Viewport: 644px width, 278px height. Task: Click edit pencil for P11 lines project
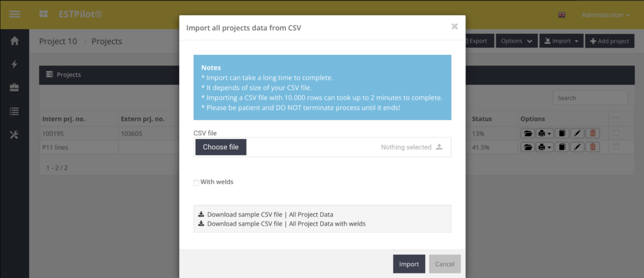pyautogui.click(x=577, y=147)
